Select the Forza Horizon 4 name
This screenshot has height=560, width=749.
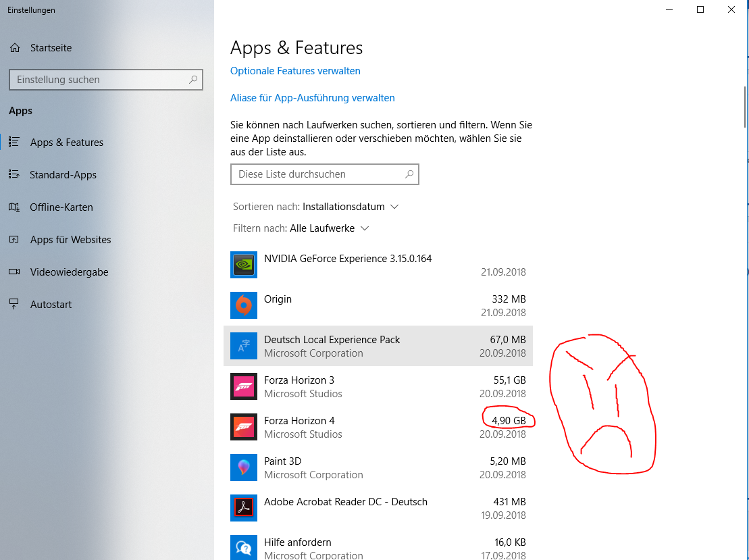[x=299, y=421]
